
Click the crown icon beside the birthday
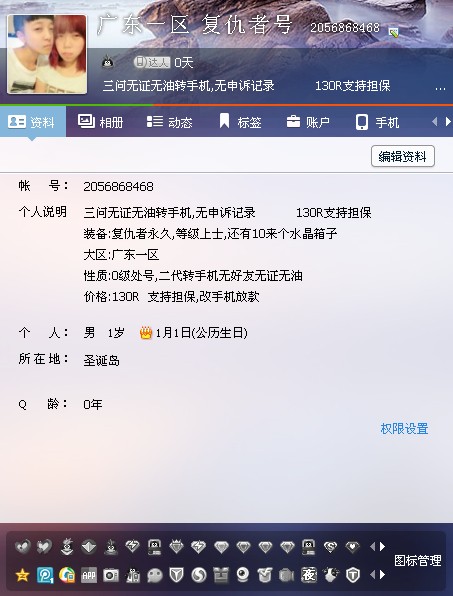[x=146, y=333]
